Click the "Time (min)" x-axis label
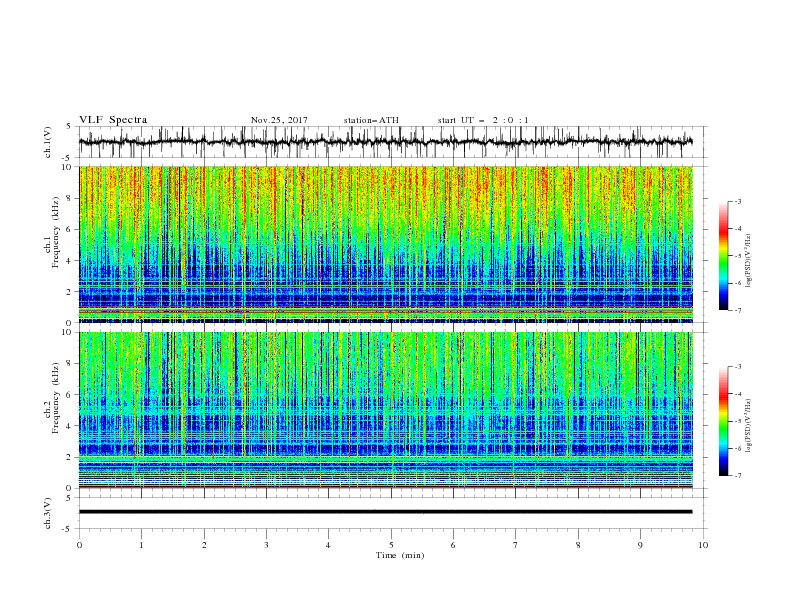Screen dimensions: 792x612 (x=400, y=555)
